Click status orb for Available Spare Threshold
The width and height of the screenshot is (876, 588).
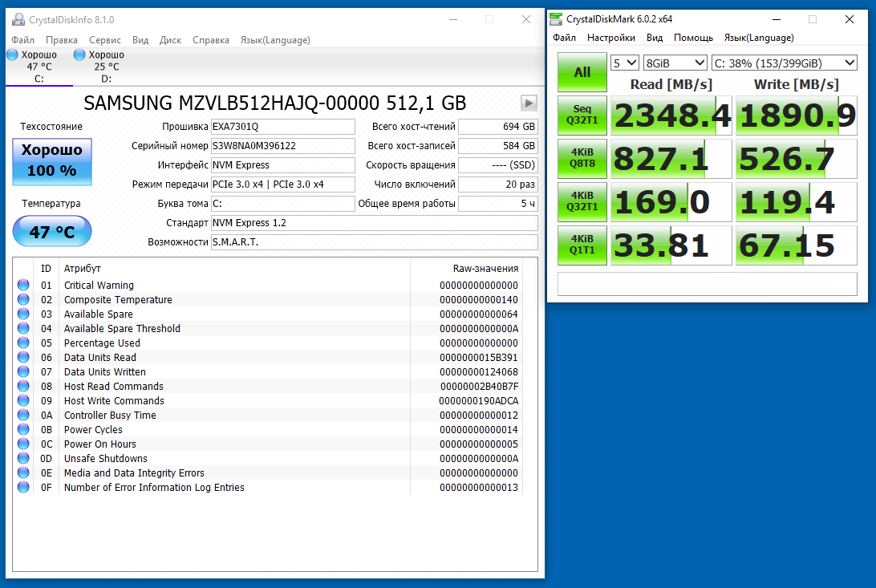pos(23,328)
